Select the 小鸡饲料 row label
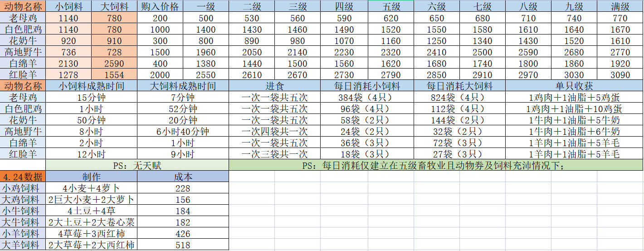 tap(23, 188)
